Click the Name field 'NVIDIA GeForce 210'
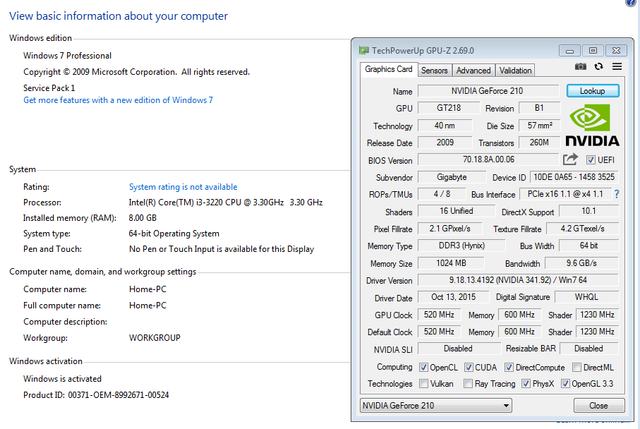Screen dimensions: 640x429 [x=488, y=91]
